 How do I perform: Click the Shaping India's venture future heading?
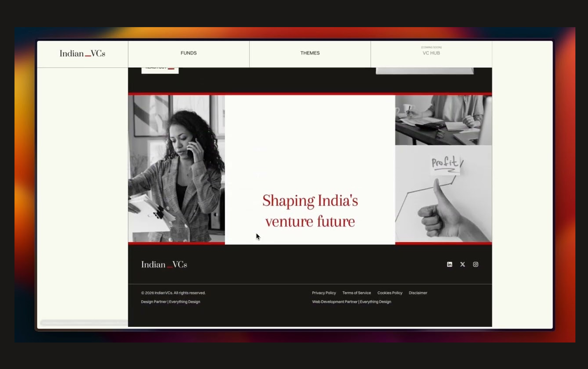point(310,211)
